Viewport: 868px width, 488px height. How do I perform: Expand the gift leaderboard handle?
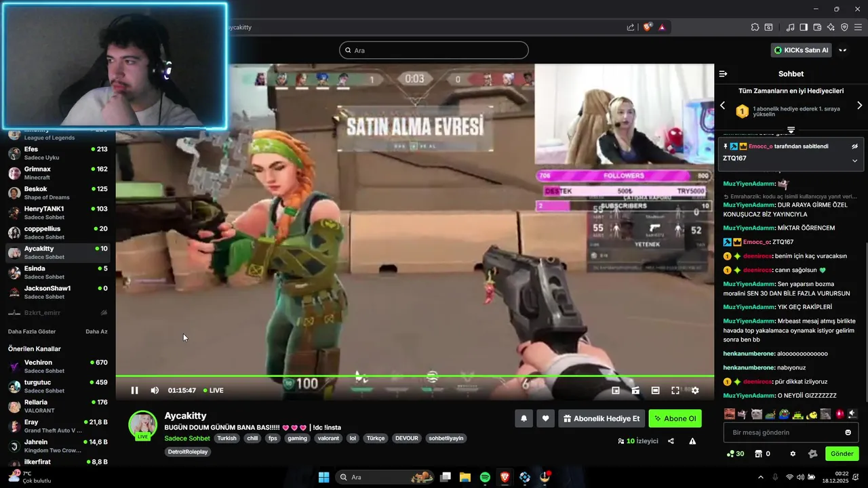point(791,129)
